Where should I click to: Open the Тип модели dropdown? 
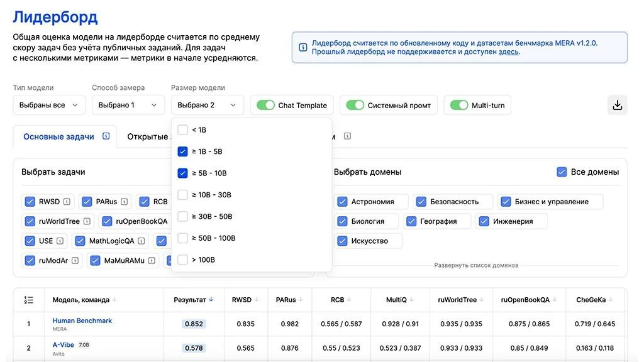pos(49,105)
